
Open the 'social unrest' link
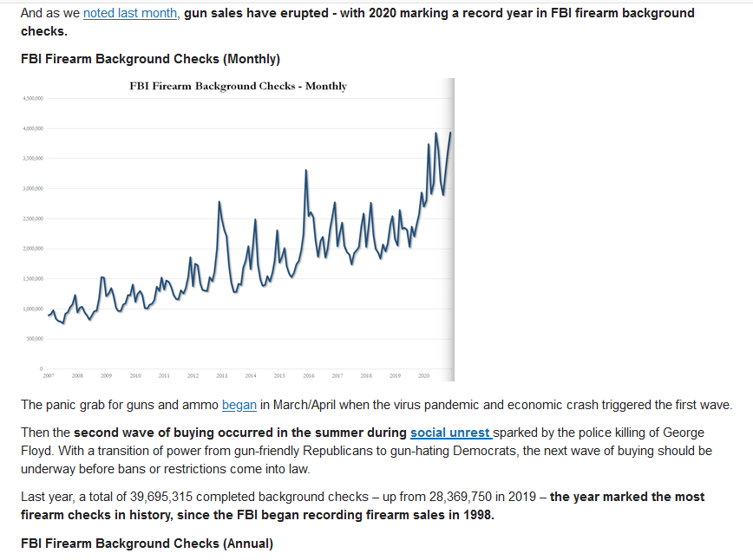451,433
